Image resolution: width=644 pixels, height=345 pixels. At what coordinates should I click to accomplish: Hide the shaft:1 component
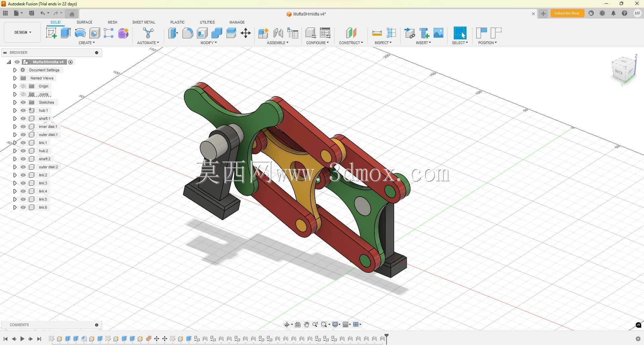(23, 118)
